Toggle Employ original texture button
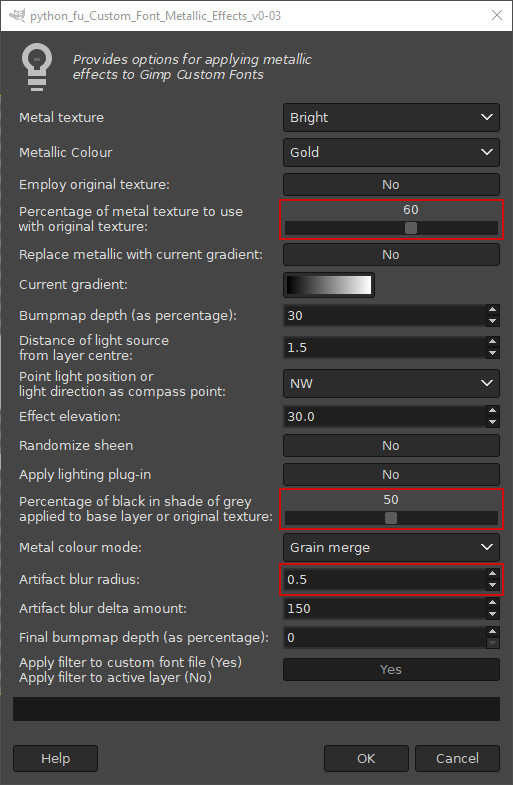The image size is (513, 785). point(391,184)
